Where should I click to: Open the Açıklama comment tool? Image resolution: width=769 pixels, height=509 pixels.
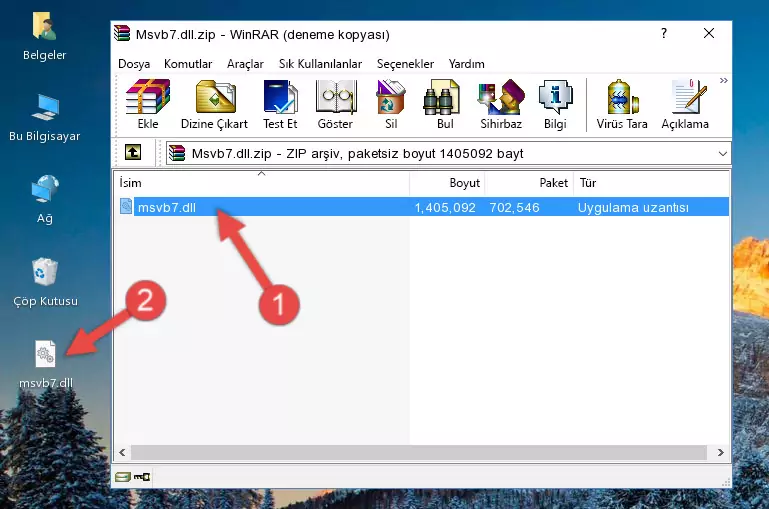[x=685, y=104]
